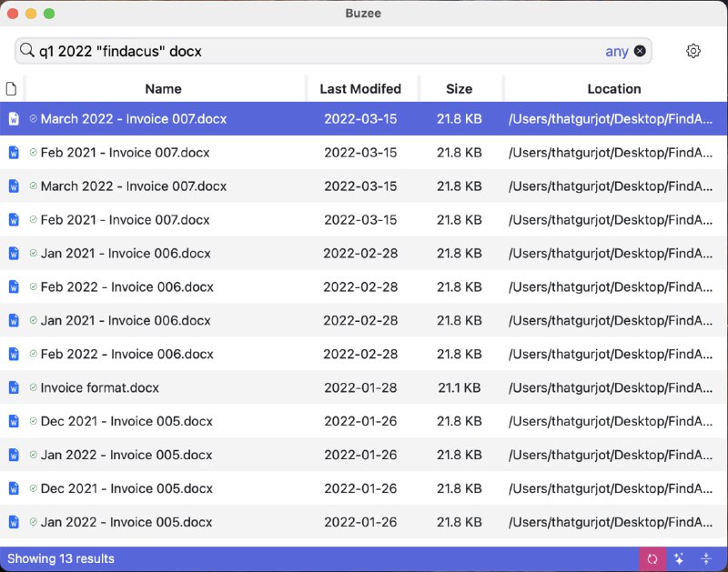Viewport: 728px width, 572px height.
Task: Click the Location column header
Action: click(613, 88)
